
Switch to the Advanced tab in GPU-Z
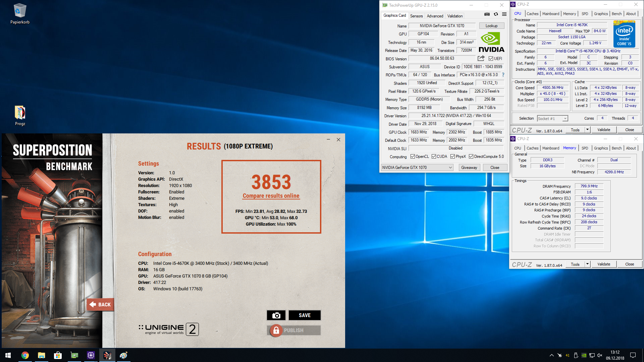(435, 16)
